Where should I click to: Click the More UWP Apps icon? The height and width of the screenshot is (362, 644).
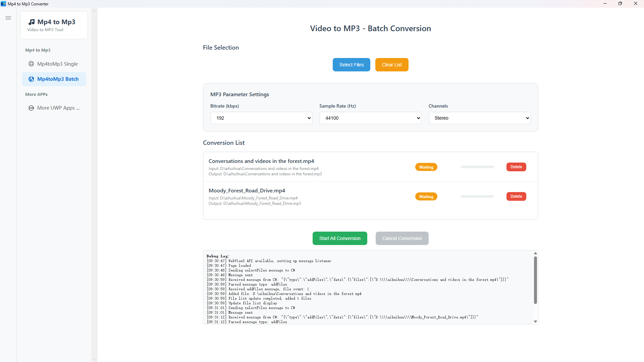(31, 108)
